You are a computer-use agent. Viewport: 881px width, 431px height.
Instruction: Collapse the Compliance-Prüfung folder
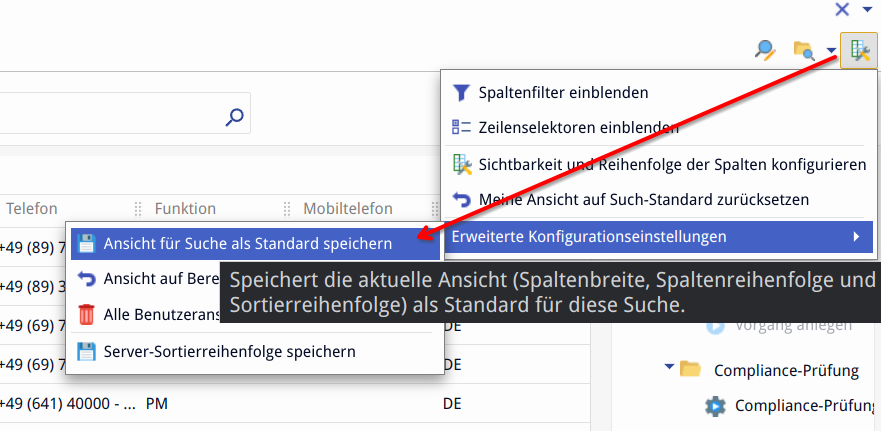coord(669,368)
